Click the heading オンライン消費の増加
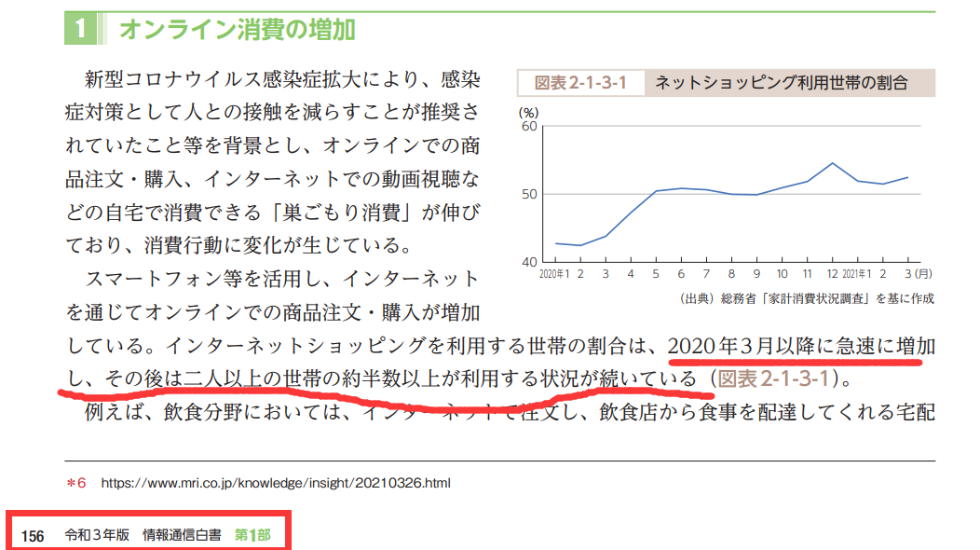 pyautogui.click(x=237, y=29)
